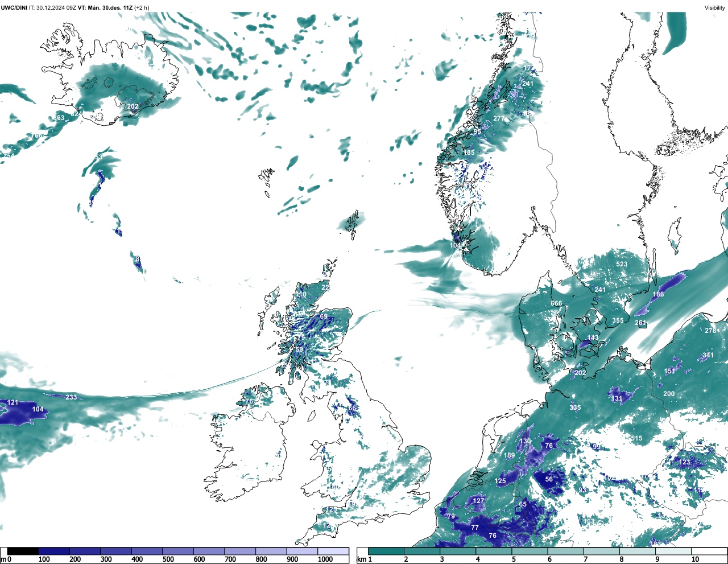The width and height of the screenshot is (728, 564).
Task: Click the 335 visibility value on the map
Action: click(x=575, y=407)
